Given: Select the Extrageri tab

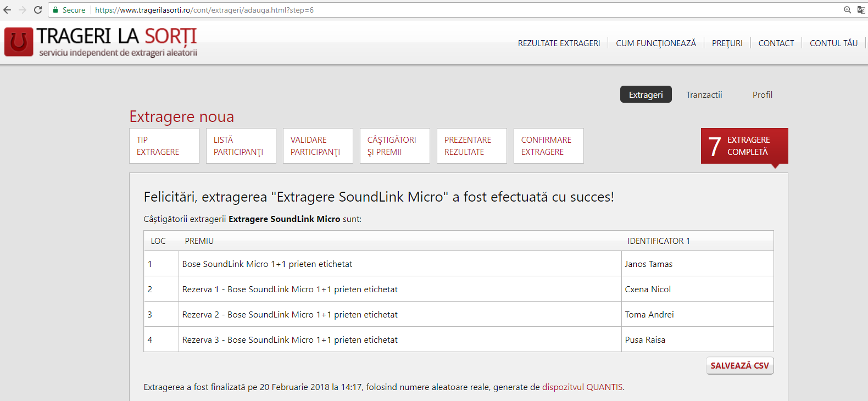Looking at the screenshot, I should pyautogui.click(x=646, y=94).
